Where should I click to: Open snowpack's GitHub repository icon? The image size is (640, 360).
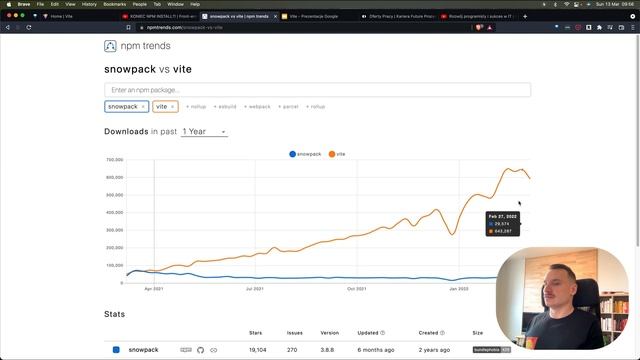(x=200, y=350)
